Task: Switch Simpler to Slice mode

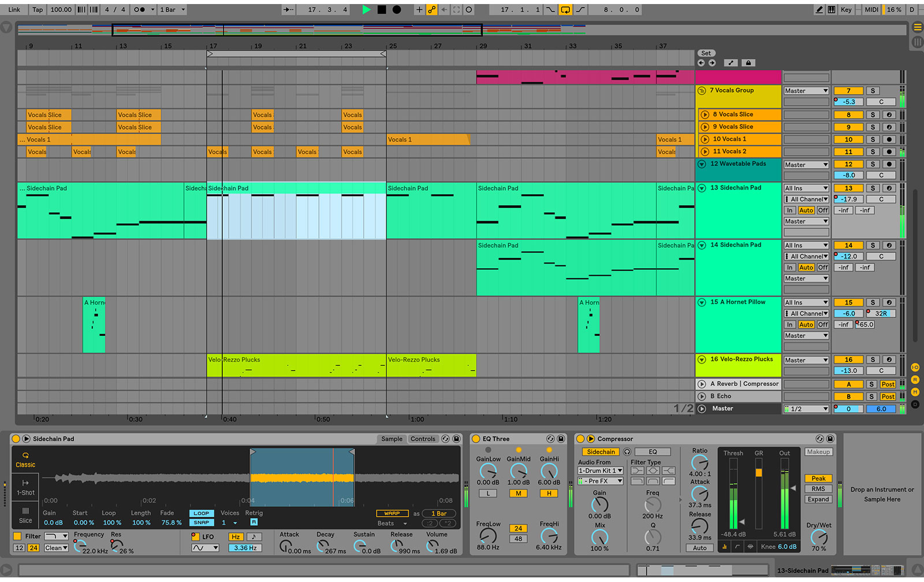Action: 25,515
